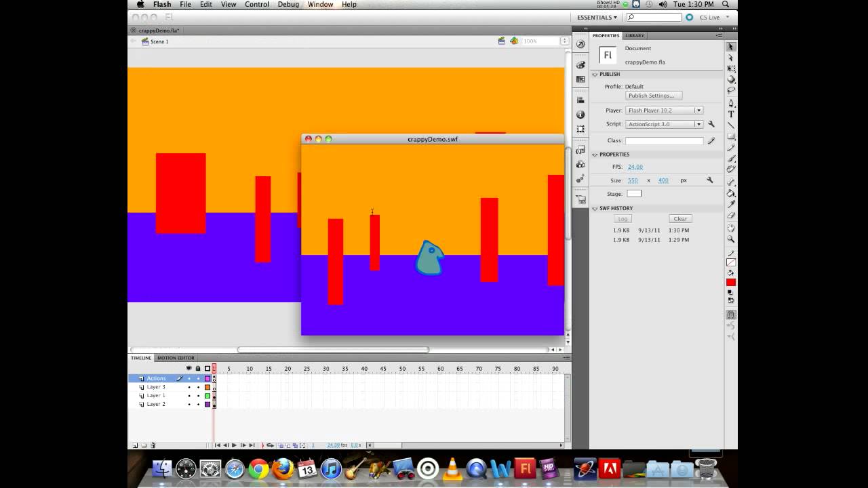868x488 pixels.
Task: Switch to the MOTION EDITOR tab
Action: pos(176,358)
